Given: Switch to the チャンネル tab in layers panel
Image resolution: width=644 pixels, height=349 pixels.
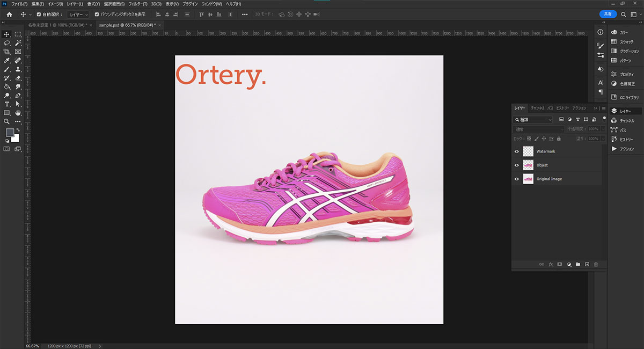Looking at the screenshot, I should (x=537, y=108).
